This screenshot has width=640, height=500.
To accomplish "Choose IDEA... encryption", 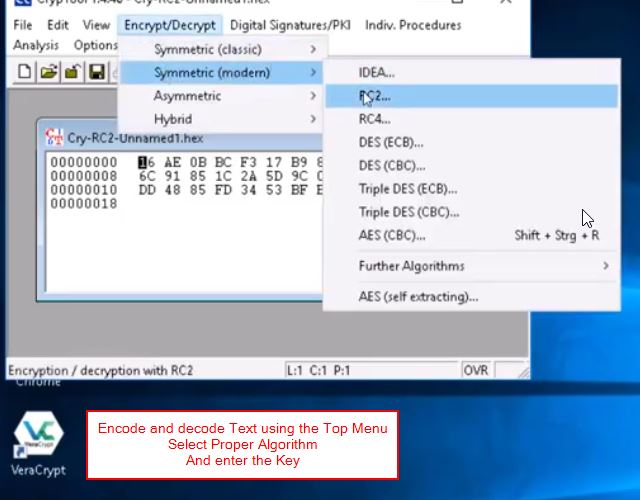I will [x=472, y=73].
